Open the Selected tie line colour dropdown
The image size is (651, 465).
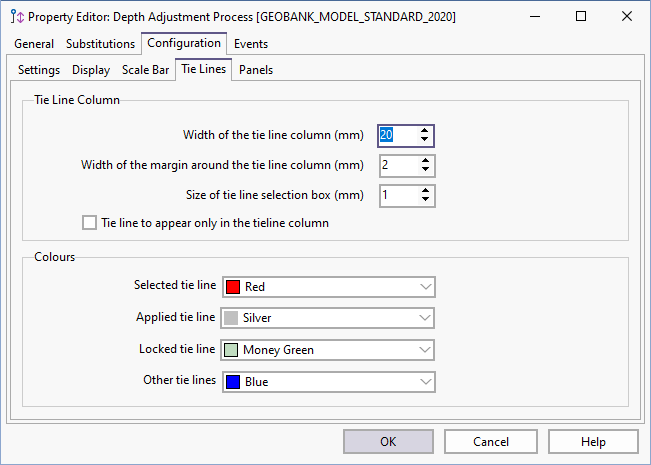pos(426,287)
